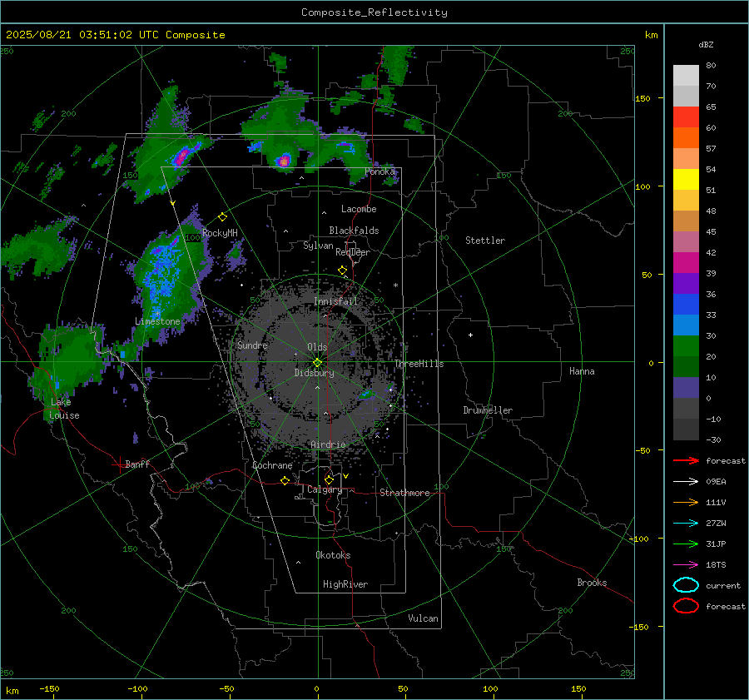Click the red cross marker at Banff
Screen dimensions: 749x700
(119, 464)
